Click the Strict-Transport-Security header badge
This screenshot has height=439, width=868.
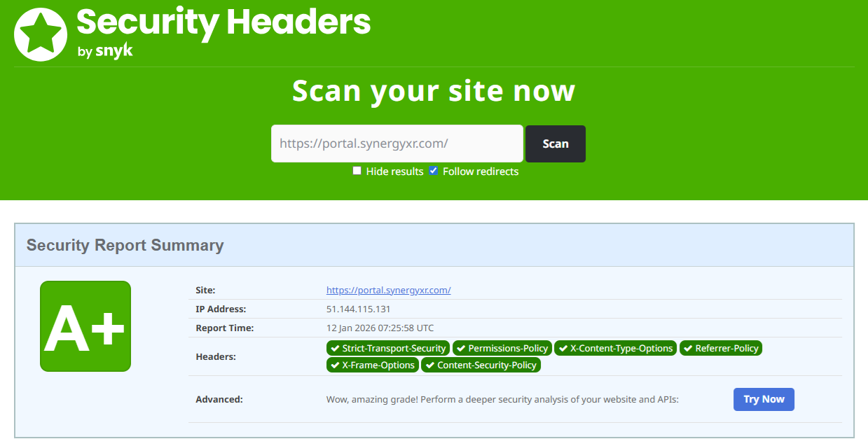[x=388, y=349]
